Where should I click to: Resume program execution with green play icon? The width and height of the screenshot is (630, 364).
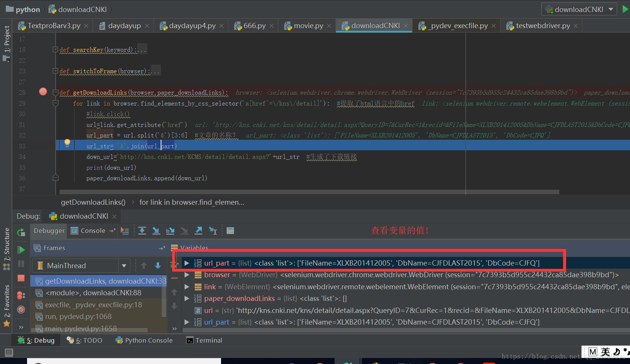[21, 250]
